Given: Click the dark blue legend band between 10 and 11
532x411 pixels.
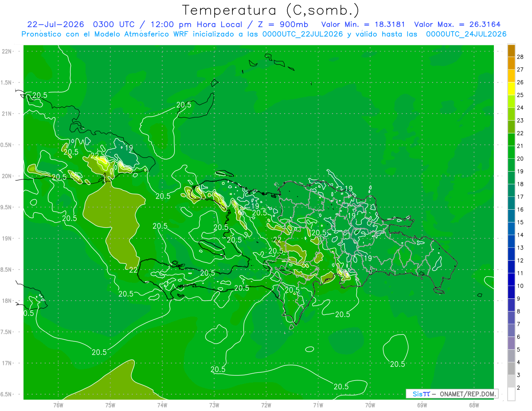Looking at the screenshot, I should [512, 279].
